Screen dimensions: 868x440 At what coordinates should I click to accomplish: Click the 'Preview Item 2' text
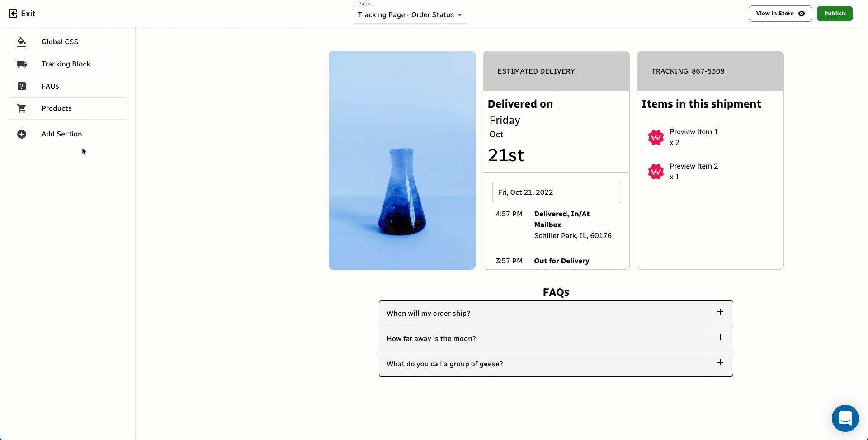coord(693,166)
